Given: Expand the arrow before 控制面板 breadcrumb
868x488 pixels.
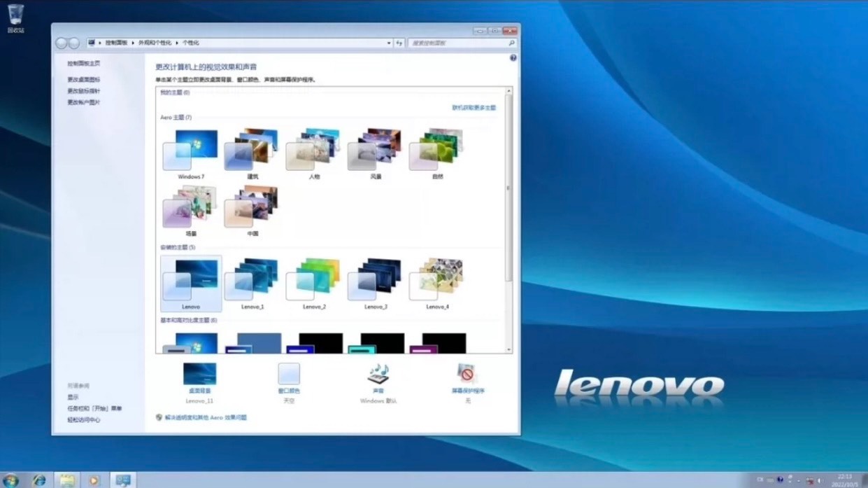Looking at the screenshot, I should (x=100, y=43).
